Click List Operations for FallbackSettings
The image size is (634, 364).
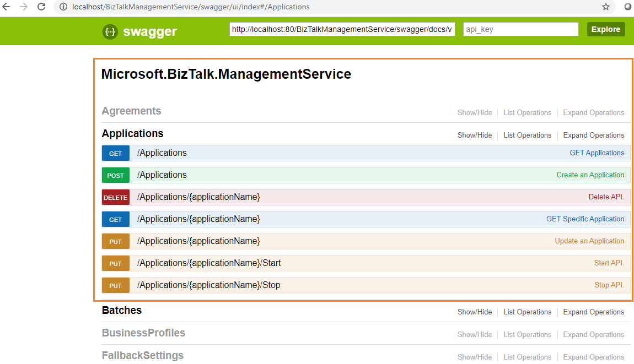(x=527, y=357)
